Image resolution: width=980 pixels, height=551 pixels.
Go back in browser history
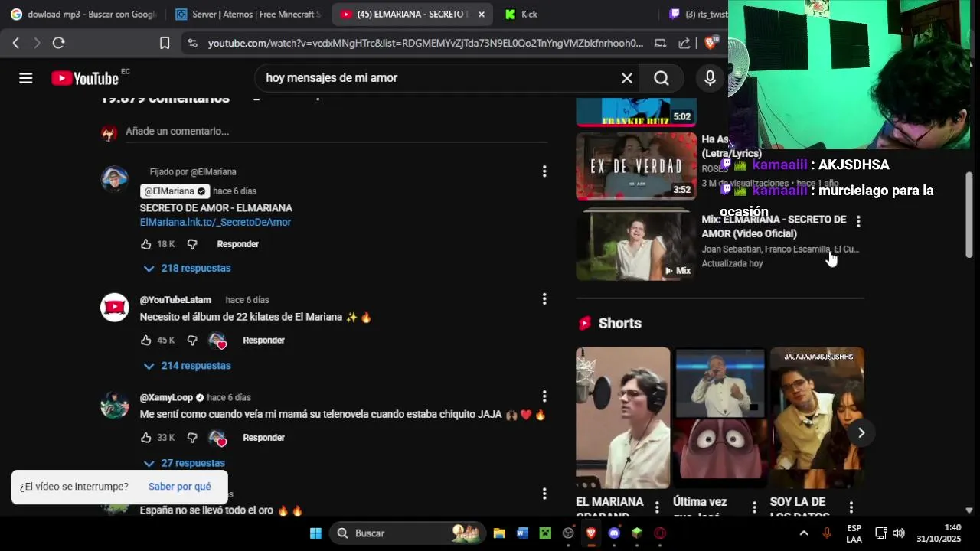(x=15, y=43)
